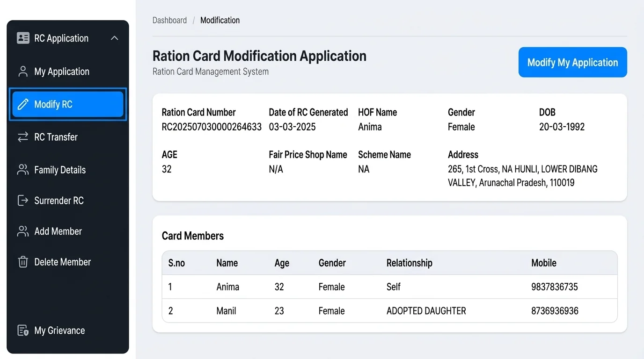Select the RC Transfer sidebar label
The width and height of the screenshot is (644, 359).
[x=56, y=137]
